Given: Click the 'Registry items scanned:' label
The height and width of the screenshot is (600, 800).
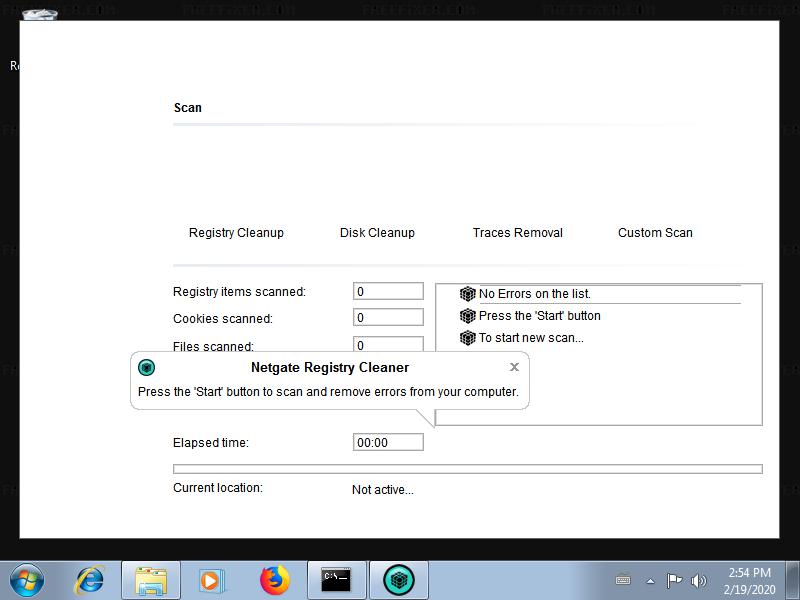Looking at the screenshot, I should (239, 292).
